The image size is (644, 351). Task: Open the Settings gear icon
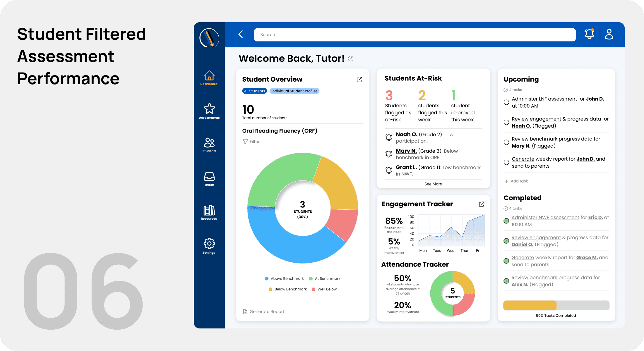209,244
